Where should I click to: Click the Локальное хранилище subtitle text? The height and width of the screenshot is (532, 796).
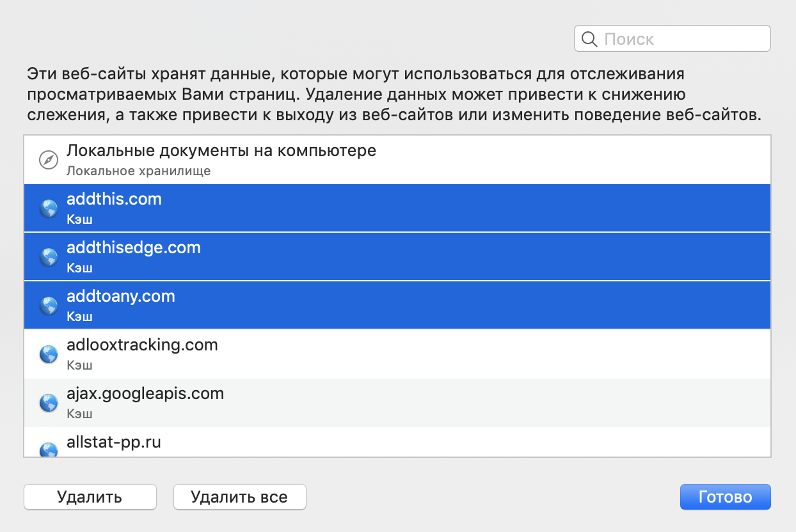coord(138,171)
